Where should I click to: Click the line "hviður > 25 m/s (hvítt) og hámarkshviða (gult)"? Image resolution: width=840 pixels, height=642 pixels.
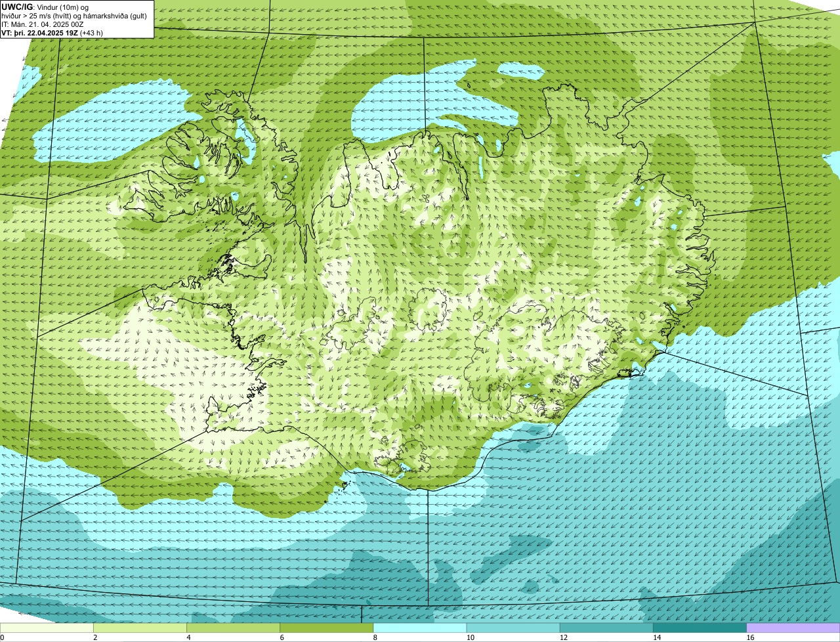[74, 15]
